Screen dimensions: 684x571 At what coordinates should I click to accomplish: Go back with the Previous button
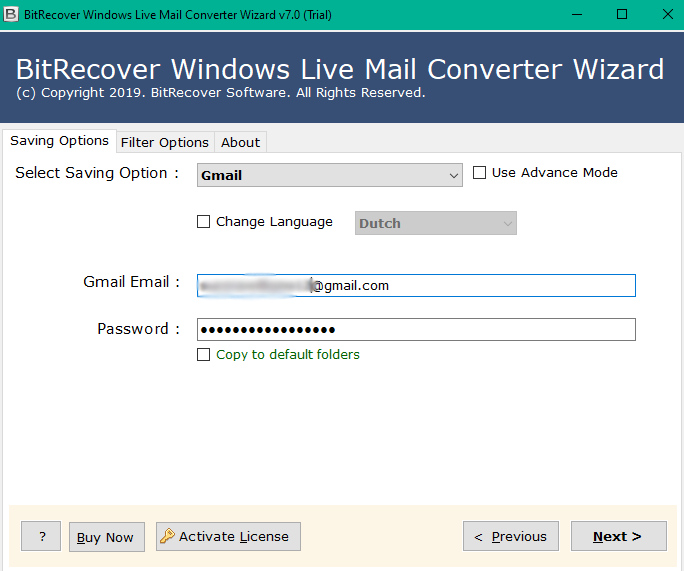pos(511,536)
